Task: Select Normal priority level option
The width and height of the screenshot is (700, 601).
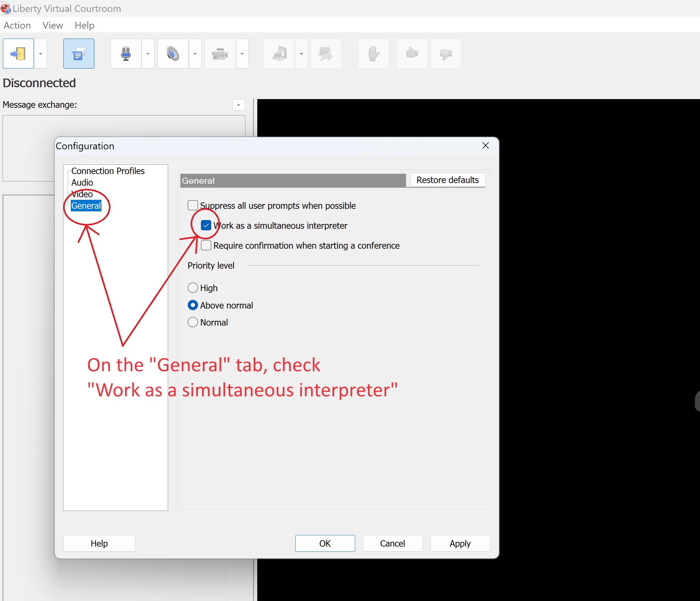Action: [x=193, y=322]
